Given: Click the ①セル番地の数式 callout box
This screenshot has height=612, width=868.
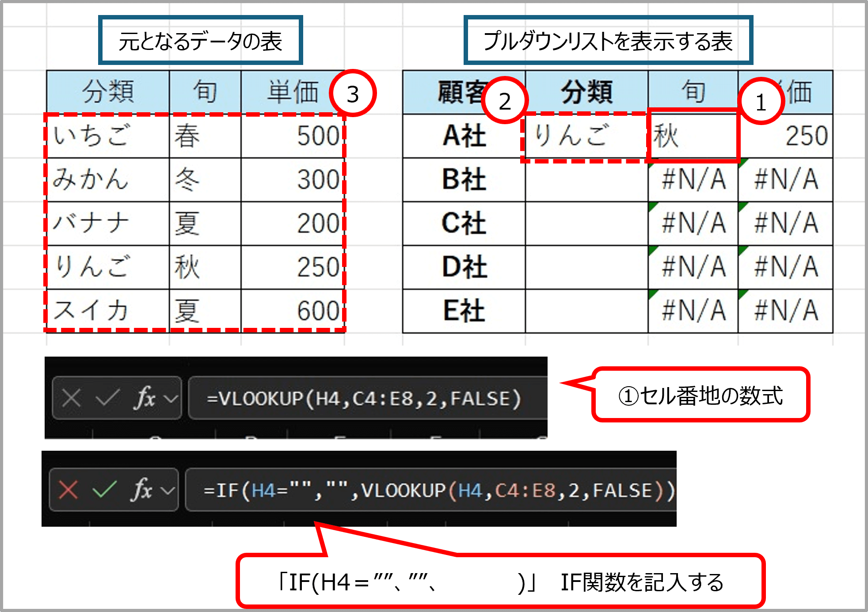Looking at the screenshot, I should point(700,395).
